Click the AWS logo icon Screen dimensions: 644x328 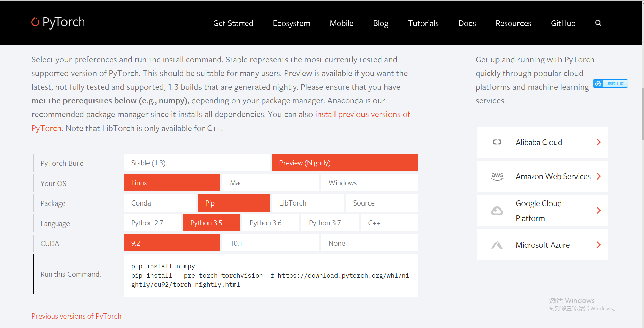(497, 176)
